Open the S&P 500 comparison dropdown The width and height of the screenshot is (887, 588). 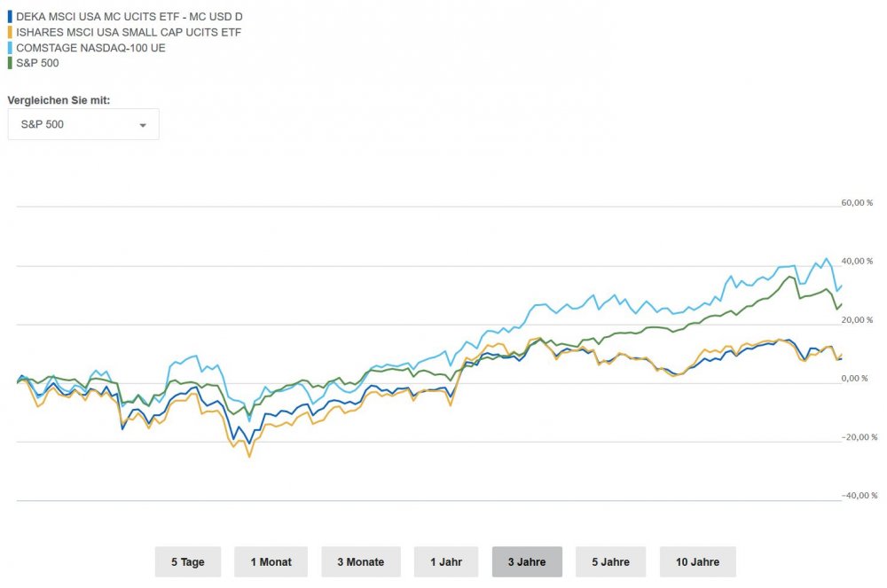click(83, 124)
